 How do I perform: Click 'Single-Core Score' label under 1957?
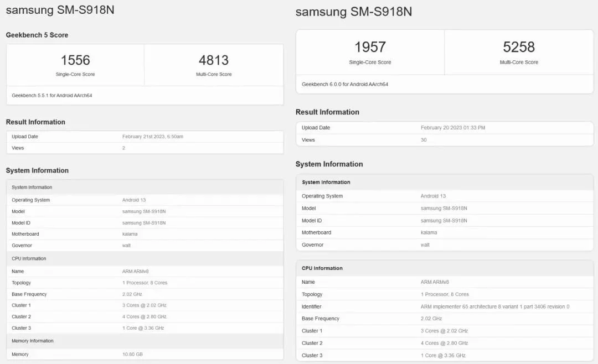370,62
